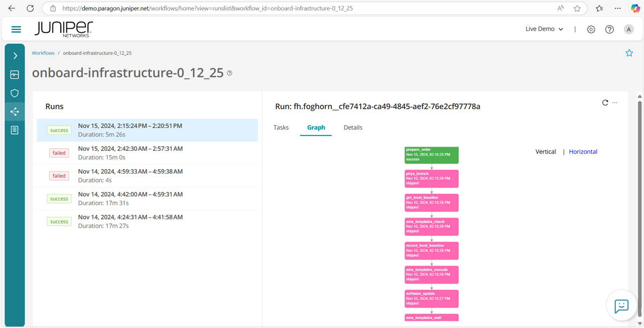Open the main navigation hamburger menu

pyautogui.click(x=15, y=29)
